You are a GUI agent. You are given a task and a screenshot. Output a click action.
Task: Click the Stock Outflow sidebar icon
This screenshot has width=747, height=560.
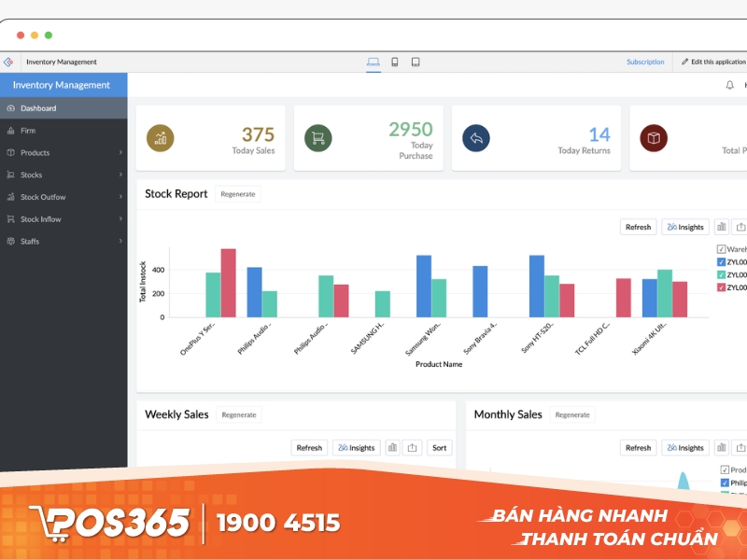click(x=10, y=197)
